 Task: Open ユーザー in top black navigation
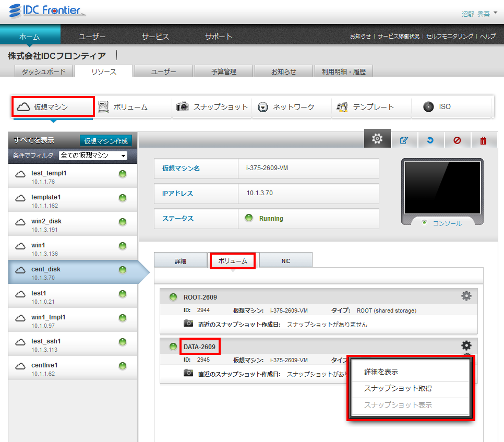92,37
